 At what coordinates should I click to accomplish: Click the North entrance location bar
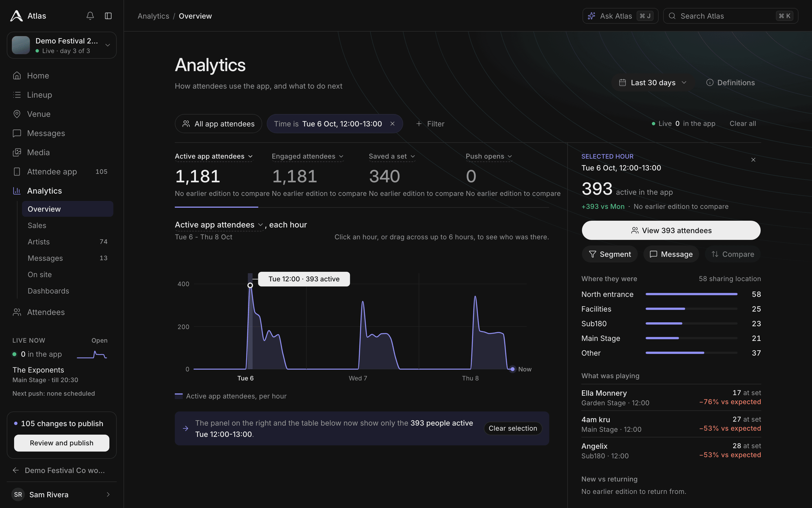pos(691,294)
